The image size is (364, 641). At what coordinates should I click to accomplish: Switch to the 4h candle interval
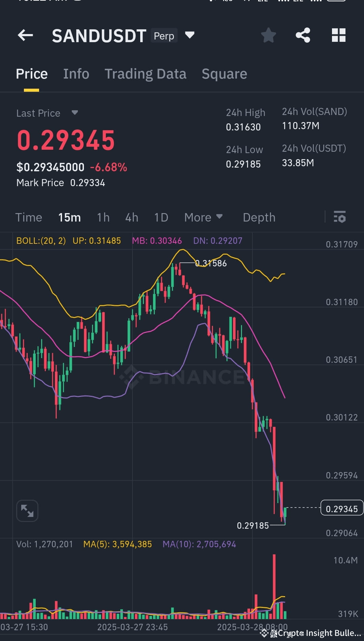click(131, 217)
